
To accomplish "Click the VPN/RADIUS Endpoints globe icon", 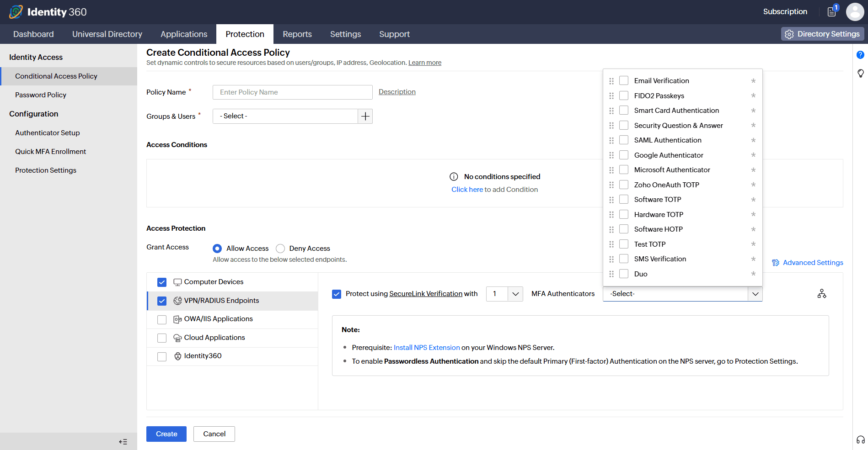I will (x=177, y=301).
